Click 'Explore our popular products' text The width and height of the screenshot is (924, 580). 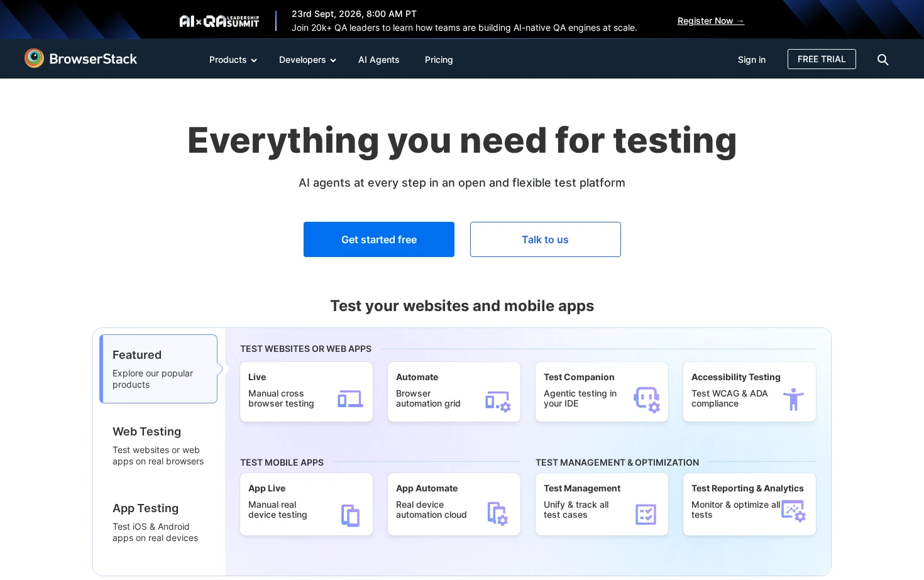click(153, 379)
